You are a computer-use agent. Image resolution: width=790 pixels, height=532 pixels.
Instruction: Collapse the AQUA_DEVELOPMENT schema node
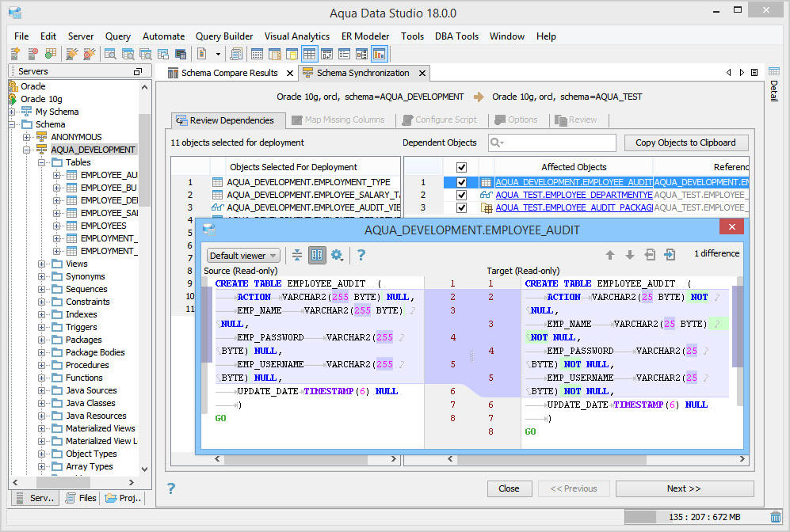[27, 150]
